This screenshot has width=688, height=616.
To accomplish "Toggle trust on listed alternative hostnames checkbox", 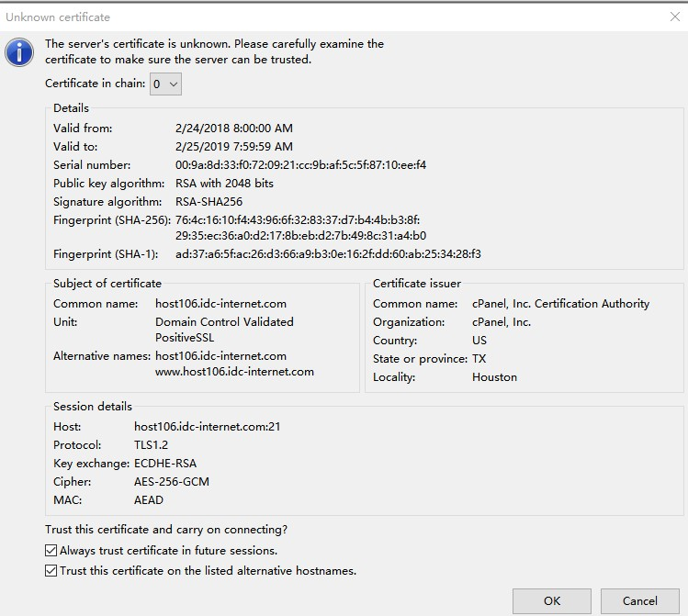I will (51, 571).
